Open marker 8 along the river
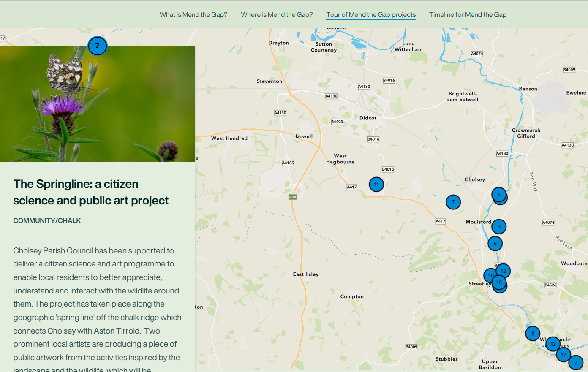This screenshot has width=588, height=372. pyautogui.click(x=533, y=333)
